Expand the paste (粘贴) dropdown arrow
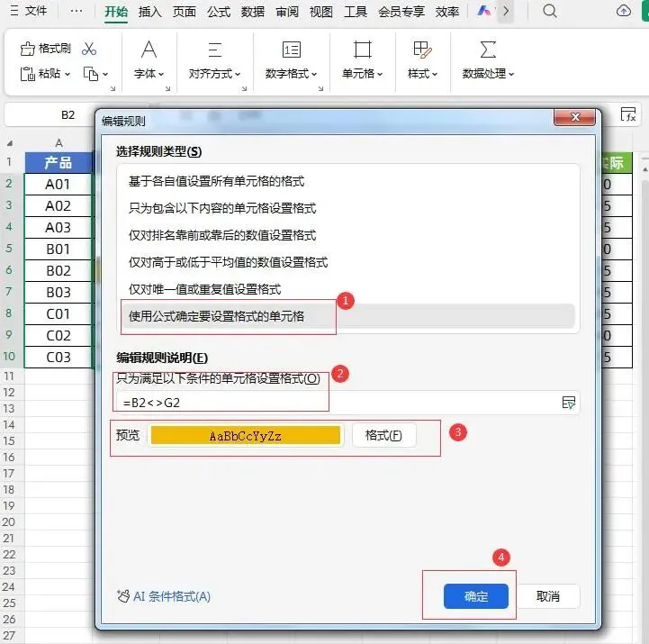 pyautogui.click(x=68, y=75)
